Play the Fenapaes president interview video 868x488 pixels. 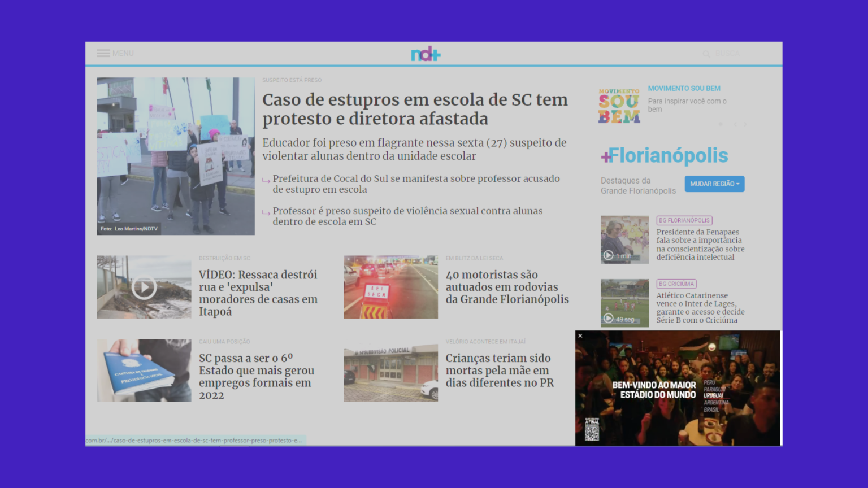pos(610,254)
